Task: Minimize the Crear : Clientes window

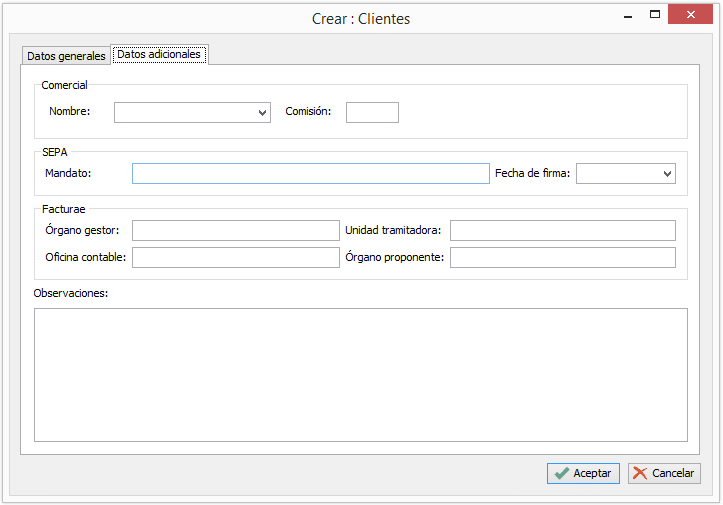Action: (627, 15)
